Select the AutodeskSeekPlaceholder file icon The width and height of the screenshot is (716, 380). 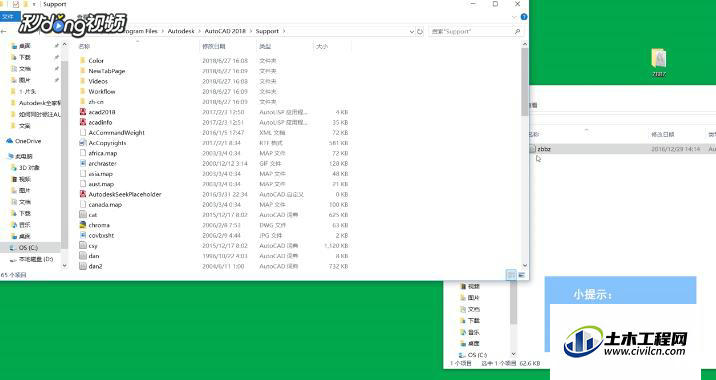tap(83, 194)
